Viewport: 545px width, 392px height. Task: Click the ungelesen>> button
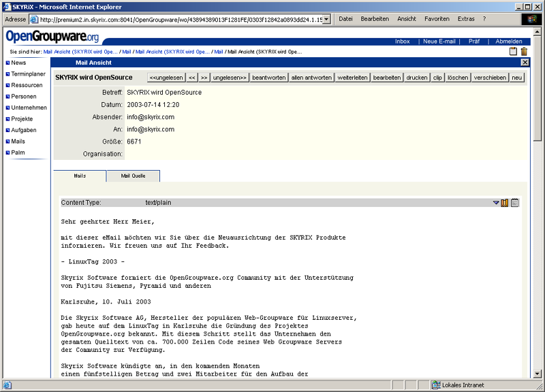click(x=230, y=78)
